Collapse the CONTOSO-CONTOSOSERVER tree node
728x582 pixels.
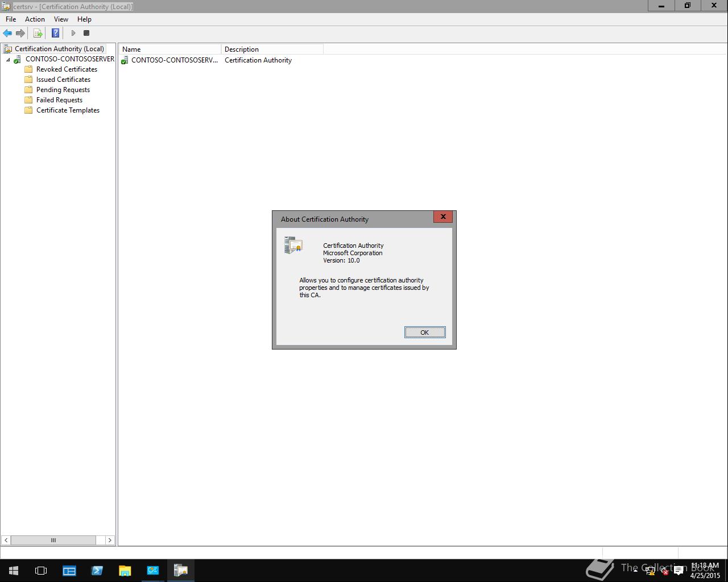point(8,60)
